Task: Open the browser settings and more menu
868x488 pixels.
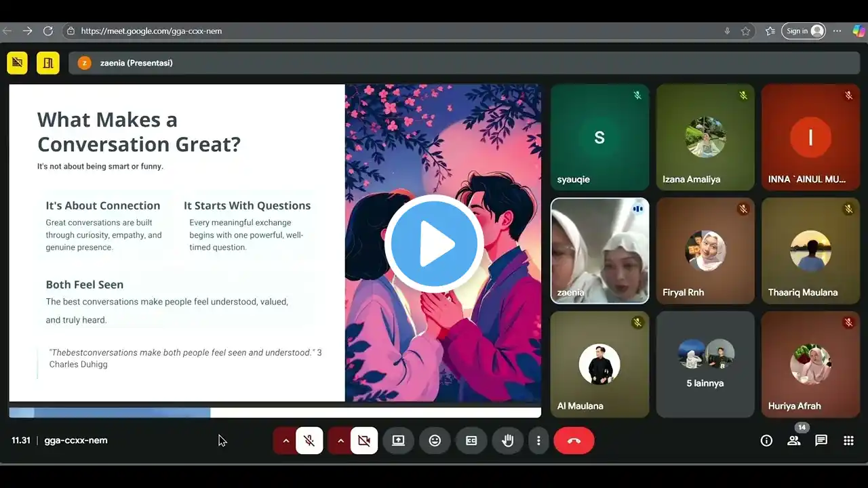Action: click(x=837, y=31)
